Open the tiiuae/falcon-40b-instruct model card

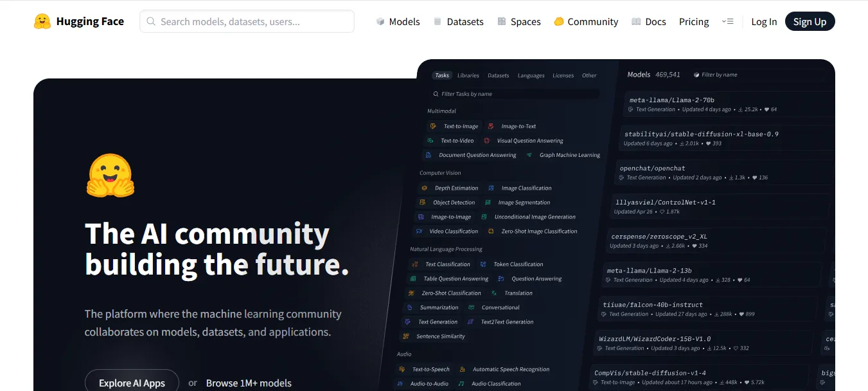tap(707, 309)
